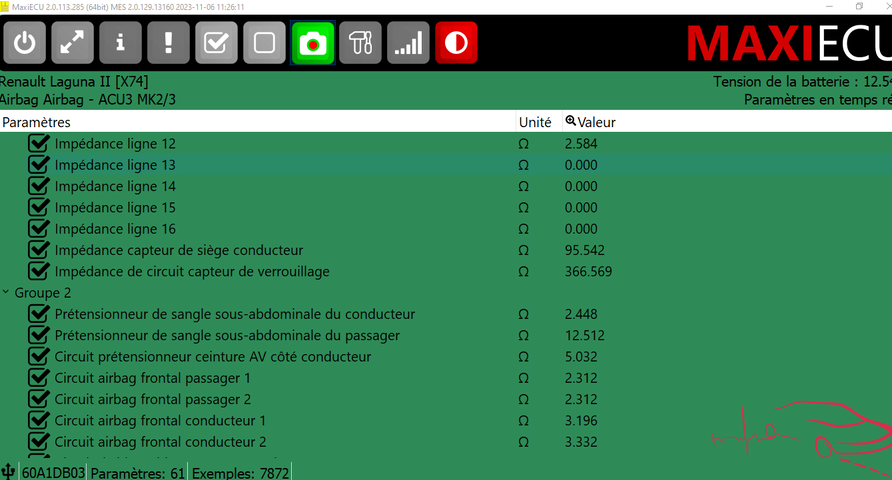Uncheck Prétensionneur de sangle sous-abdominale du passager
The image size is (892, 480).
39,336
